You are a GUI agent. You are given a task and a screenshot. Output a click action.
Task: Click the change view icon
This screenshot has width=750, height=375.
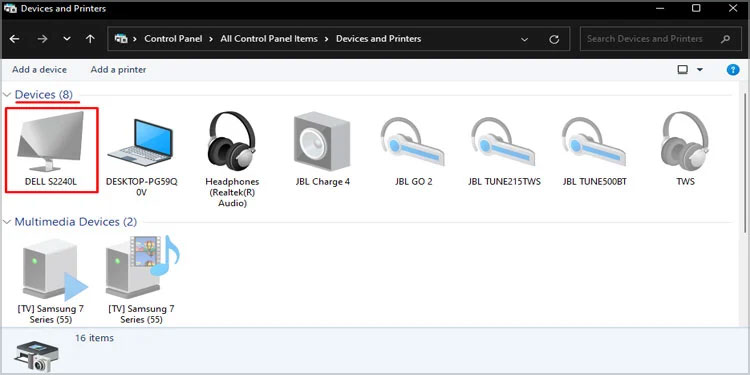(683, 70)
